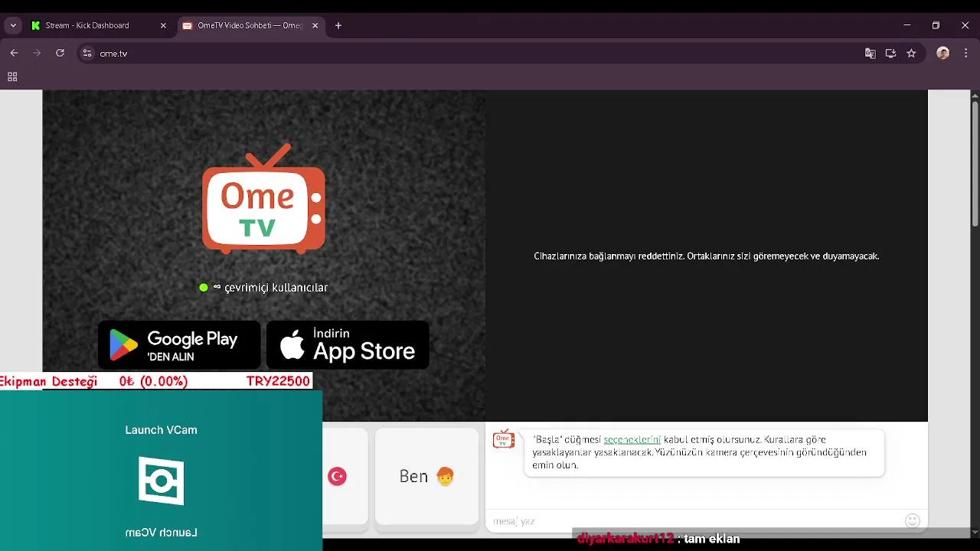Close the Stream - Kick Dashboard tab
Screen dimensions: 980x551
pyautogui.click(x=163, y=25)
